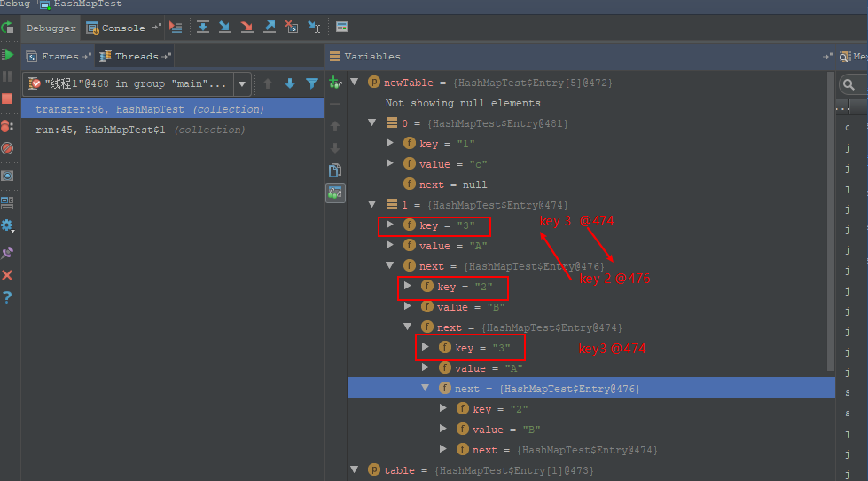Click the search magnifier in Memory panel
Screen dimensions: 868x481
[x=848, y=85]
